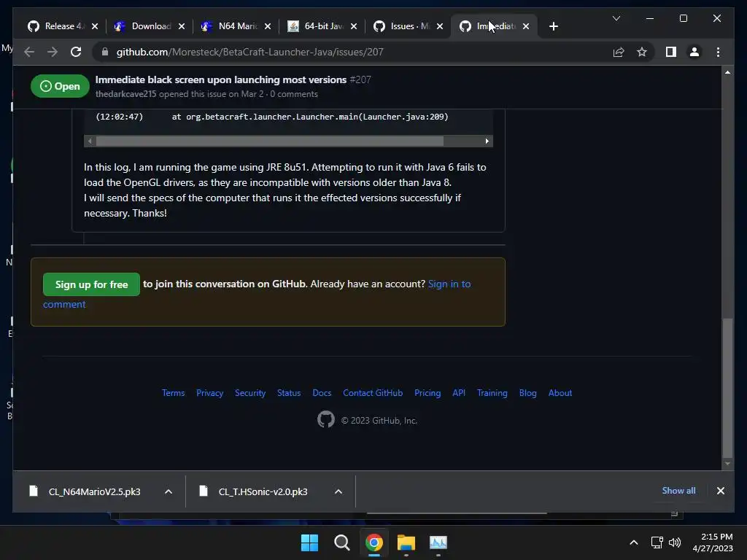The height and width of the screenshot is (560, 747).
Task: Open Chrome profile menu
Action: 694,52
